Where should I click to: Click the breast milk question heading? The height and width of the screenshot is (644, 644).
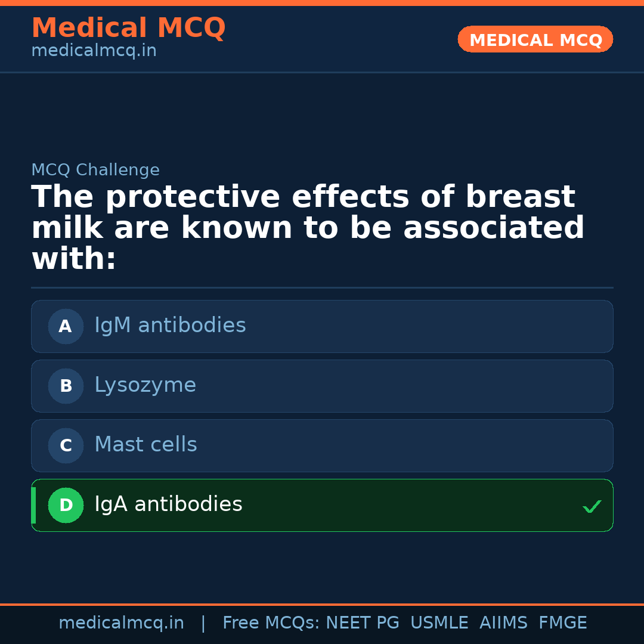pos(307,228)
